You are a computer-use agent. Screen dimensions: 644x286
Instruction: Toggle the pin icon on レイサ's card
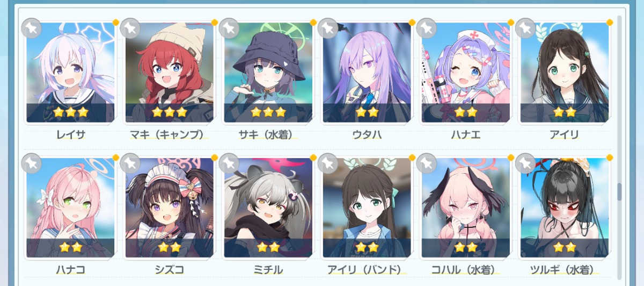point(31,28)
